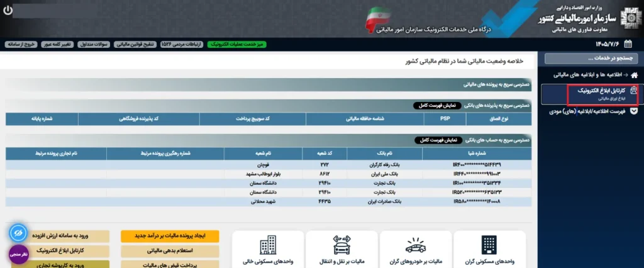Click branch code ۸۶۱۲
644x268 pixels.
325,174
